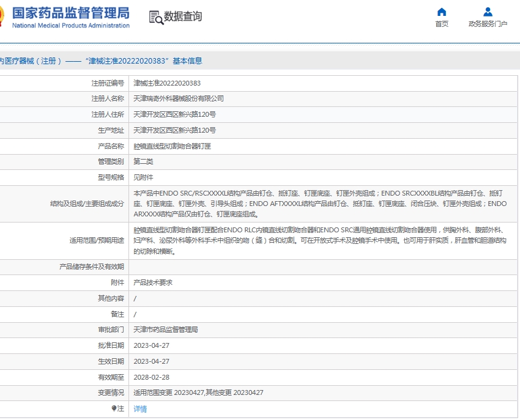Click the 第二类 management class value
This screenshot has height=420, width=520.
(x=143, y=162)
